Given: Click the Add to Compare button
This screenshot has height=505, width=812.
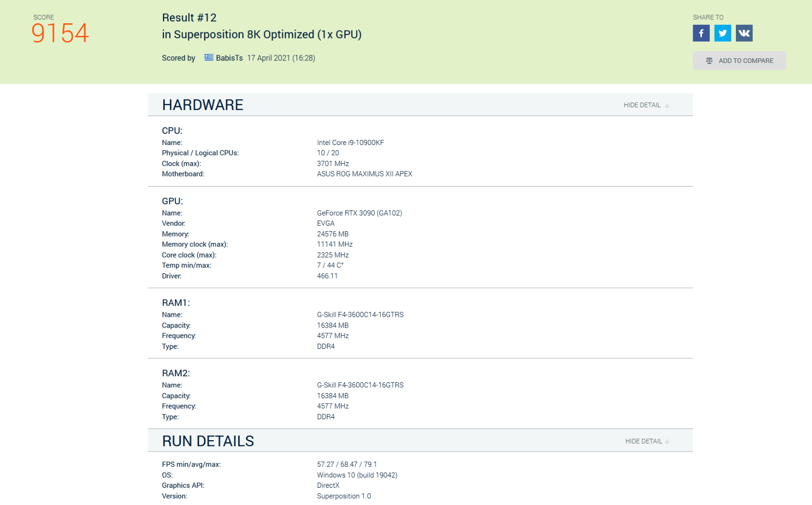Looking at the screenshot, I should click(739, 61).
